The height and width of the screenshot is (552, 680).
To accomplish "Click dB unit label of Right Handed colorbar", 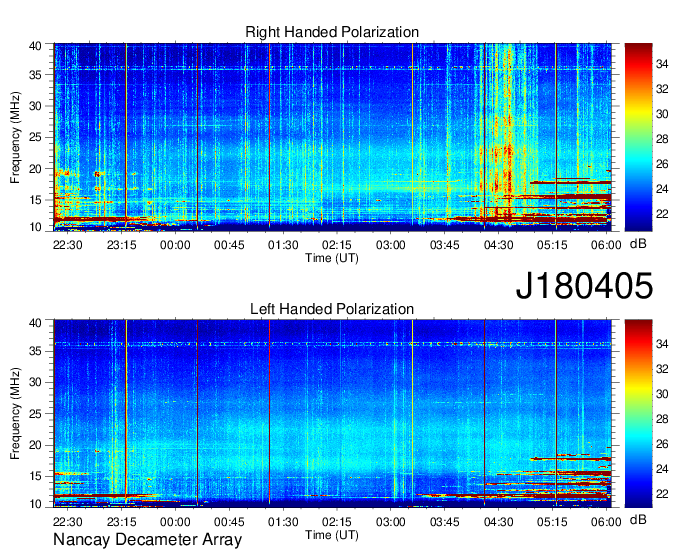I will (x=638, y=244).
